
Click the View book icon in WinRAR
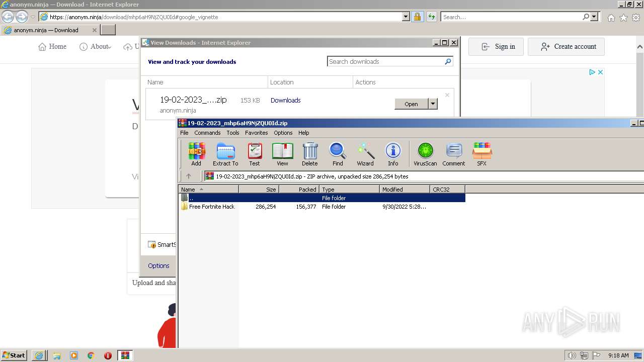coord(282,154)
